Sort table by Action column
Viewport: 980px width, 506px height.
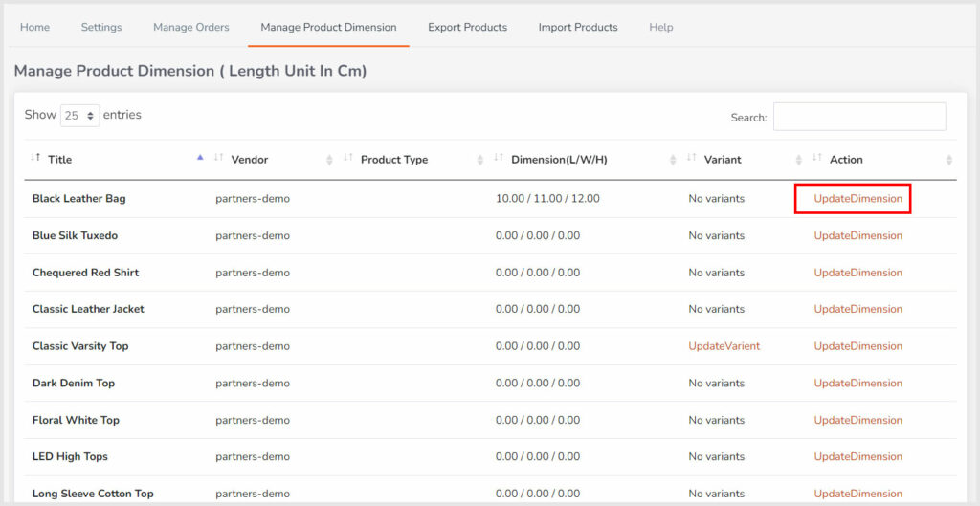846,160
